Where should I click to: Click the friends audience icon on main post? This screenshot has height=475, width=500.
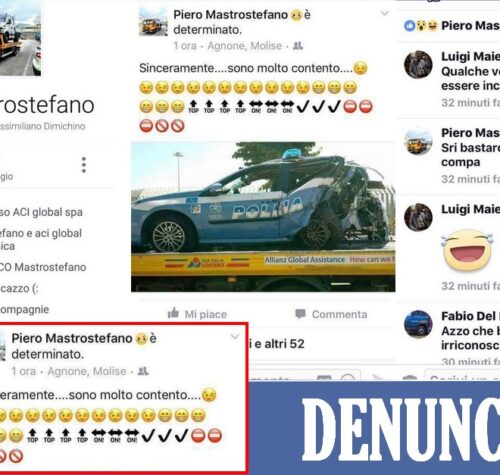(x=298, y=46)
